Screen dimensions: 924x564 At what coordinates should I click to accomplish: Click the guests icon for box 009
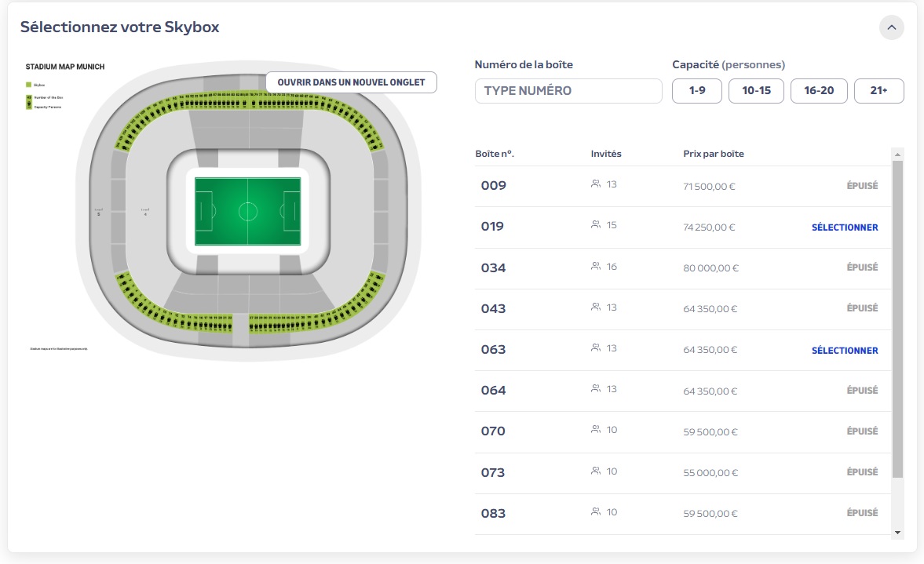596,184
